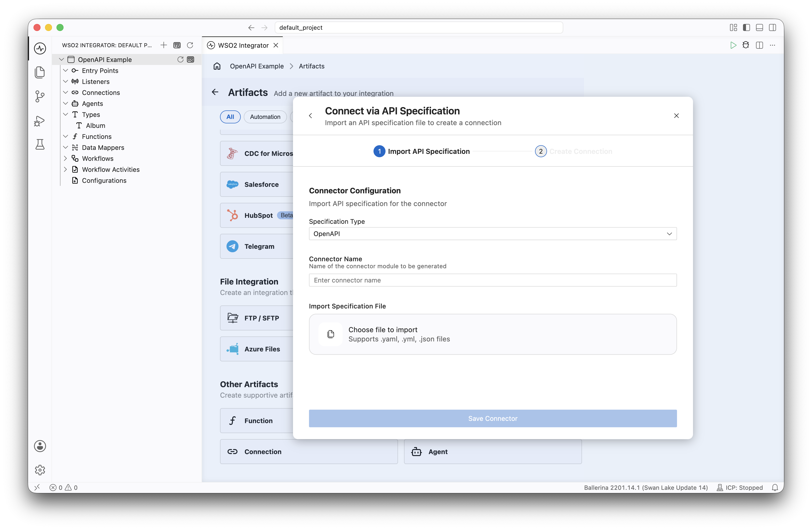Open the Salesforce connector card
The width and height of the screenshot is (812, 530).
coord(256,184)
